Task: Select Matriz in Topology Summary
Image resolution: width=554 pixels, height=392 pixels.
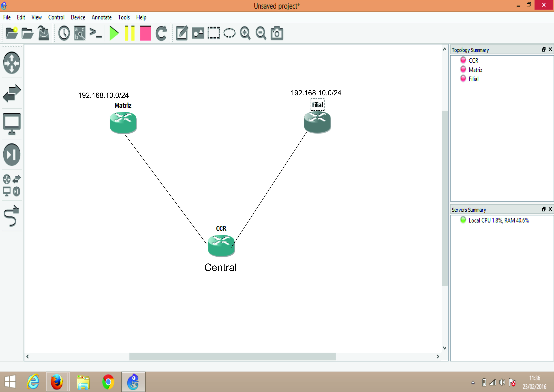Action: pyautogui.click(x=475, y=70)
